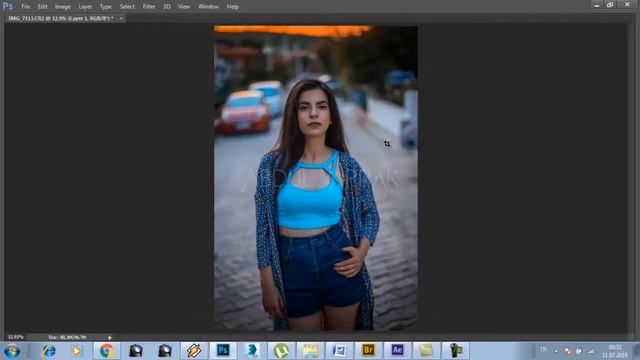Click the Doc size readout in status bar
The image size is (640, 360).
[x=67, y=337]
